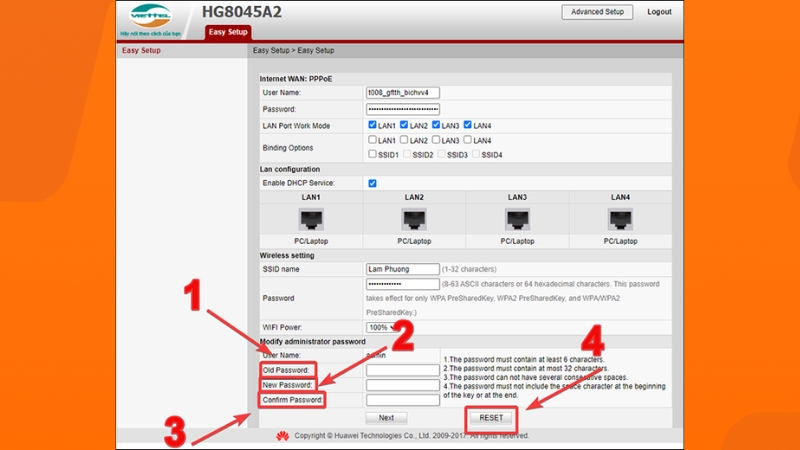Click the Viettel logo icon

tap(148, 17)
